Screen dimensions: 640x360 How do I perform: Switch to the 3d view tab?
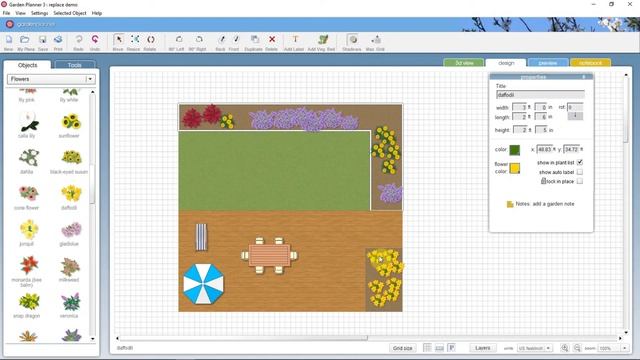[464, 63]
